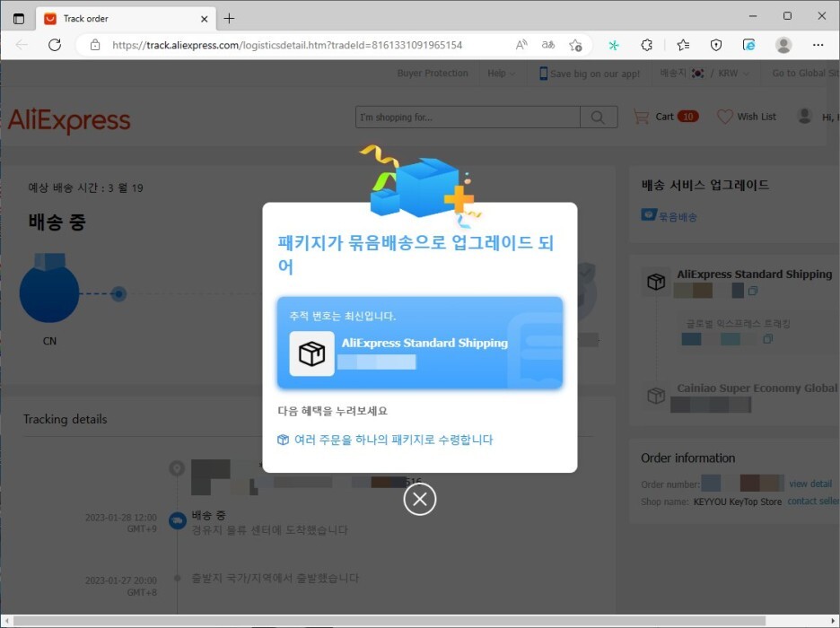View site information lock icon
Viewport: 840px width, 628px height.
point(95,45)
